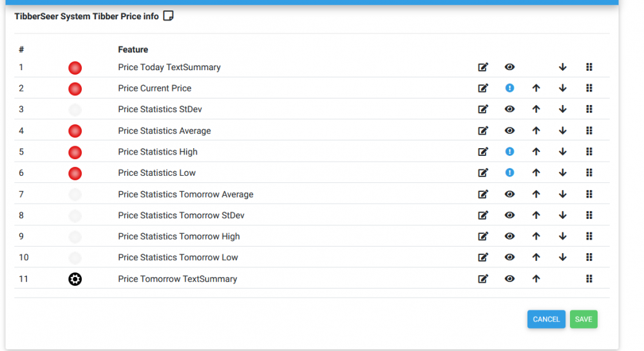Click blue alert icon on Price Statistics High
Image resolution: width=644 pixels, height=351 pixels.
[509, 152]
